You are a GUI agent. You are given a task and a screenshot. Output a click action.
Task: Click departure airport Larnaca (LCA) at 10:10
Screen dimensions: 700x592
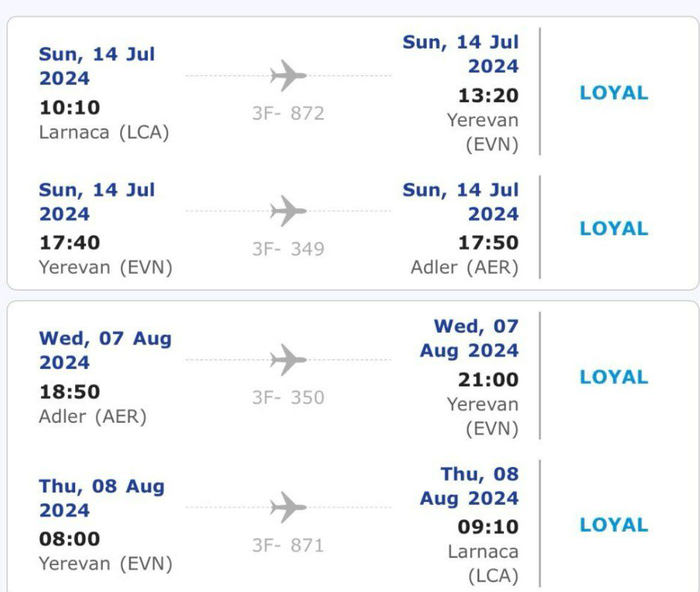click(x=104, y=133)
